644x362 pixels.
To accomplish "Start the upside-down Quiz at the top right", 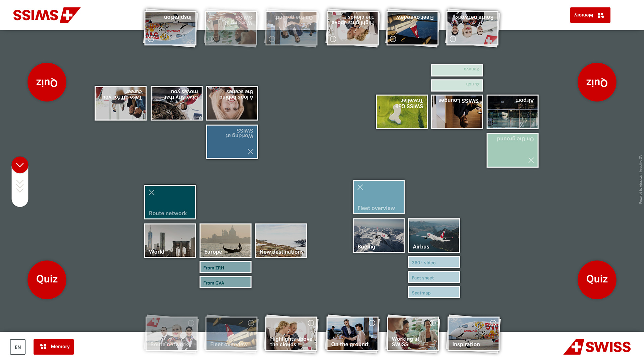I will tap(597, 82).
